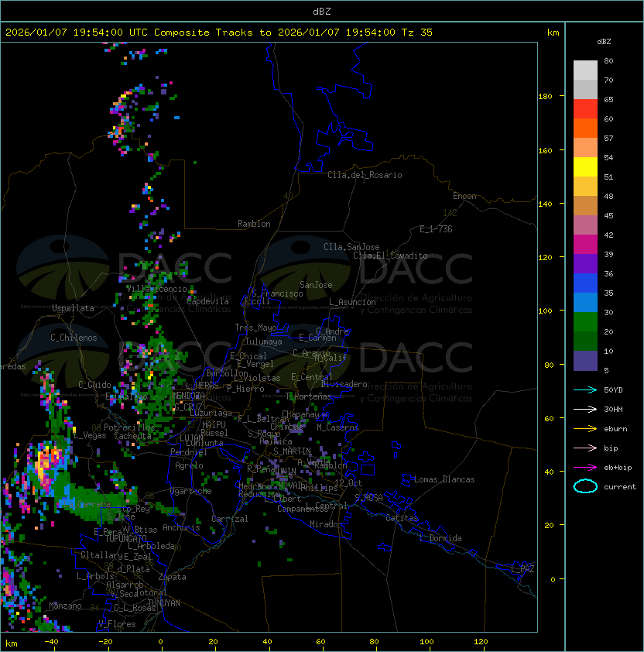
Task: Click the 'Lomas_Blancas' map label
Action: pyautogui.click(x=444, y=479)
